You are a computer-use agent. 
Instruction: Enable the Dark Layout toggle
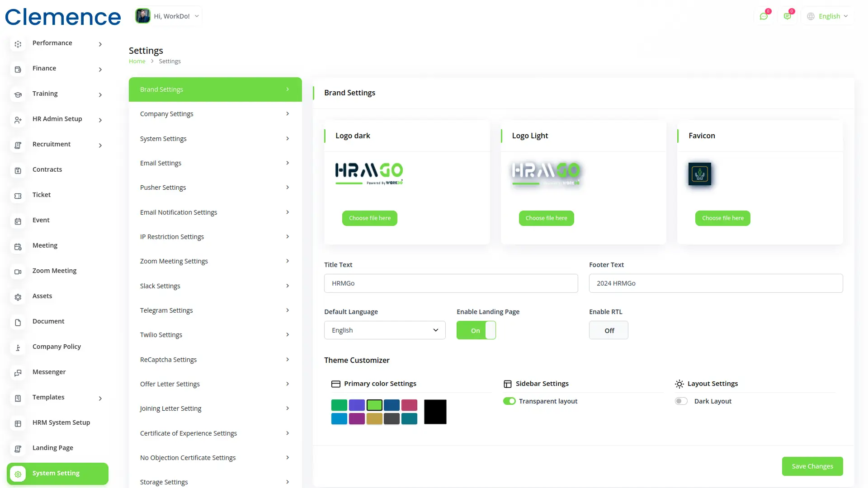point(681,401)
